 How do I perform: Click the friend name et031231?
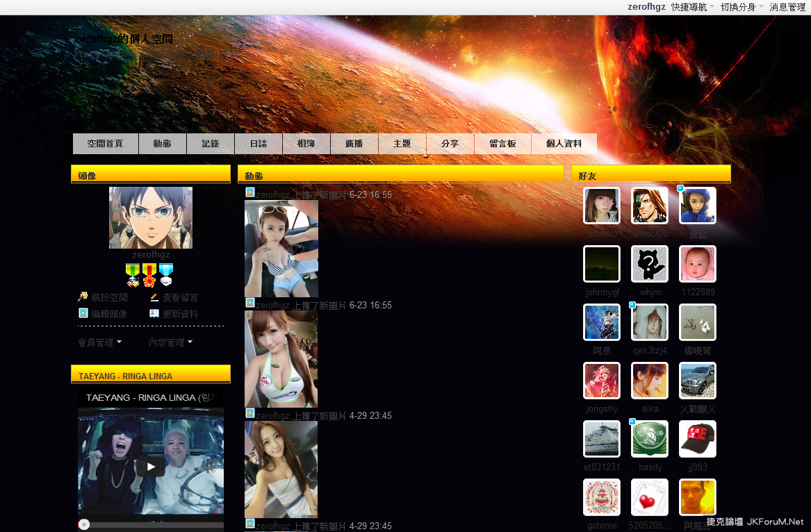[602, 467]
